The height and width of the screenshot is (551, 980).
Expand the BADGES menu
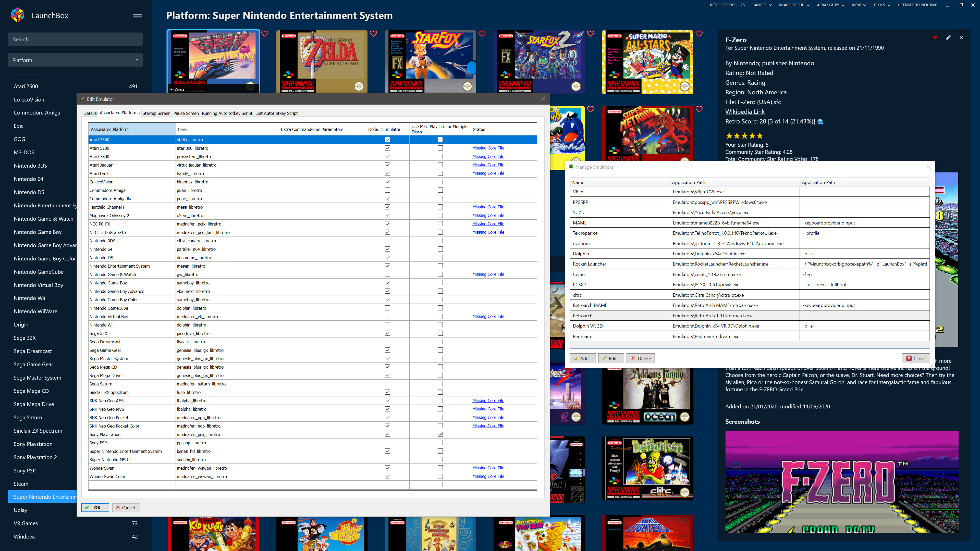[x=762, y=5]
